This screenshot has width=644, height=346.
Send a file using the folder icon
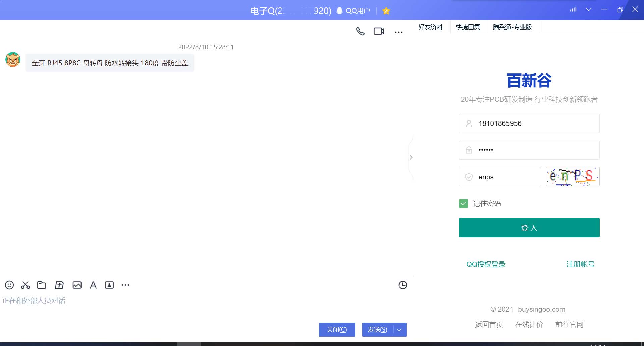[x=42, y=285]
